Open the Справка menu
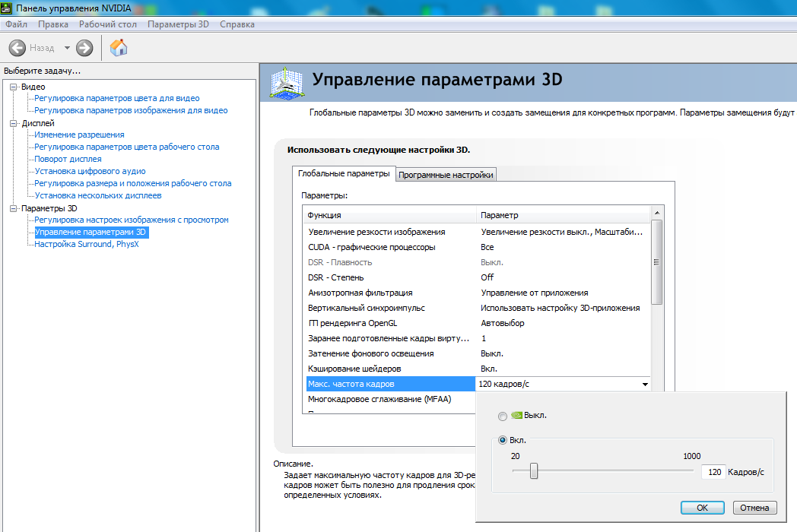 click(x=237, y=24)
